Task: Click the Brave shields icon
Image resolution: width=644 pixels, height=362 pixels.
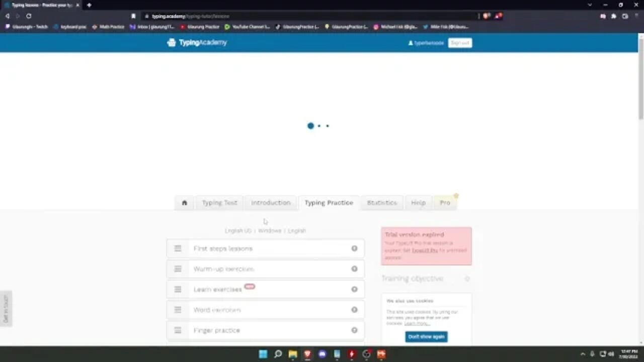Action: tap(487, 16)
